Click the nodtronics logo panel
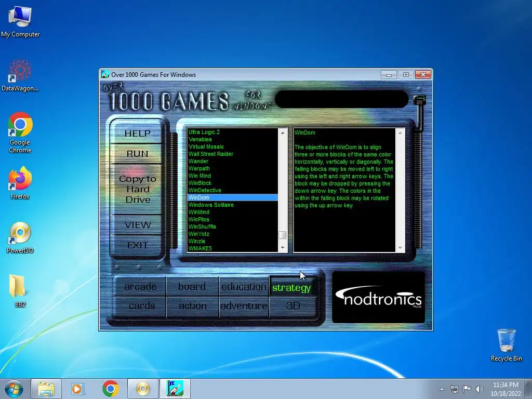532x399 pixels. click(x=378, y=297)
